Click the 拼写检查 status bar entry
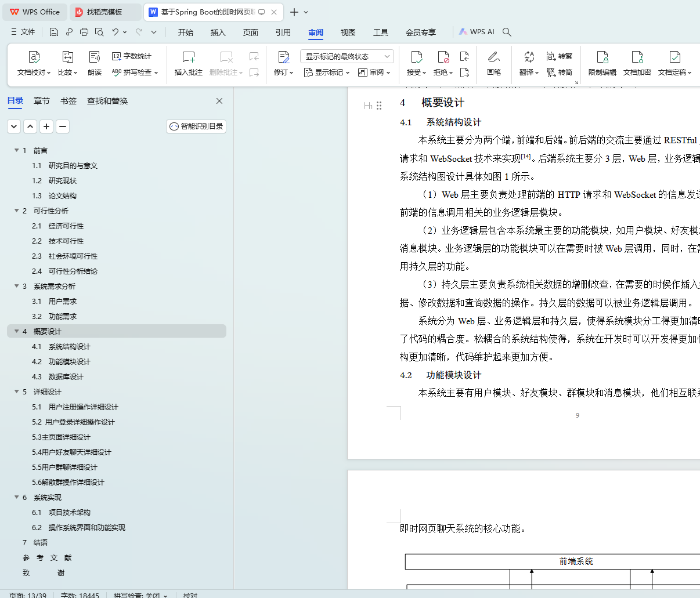Viewport: 700px width, 598px height. 140,595
